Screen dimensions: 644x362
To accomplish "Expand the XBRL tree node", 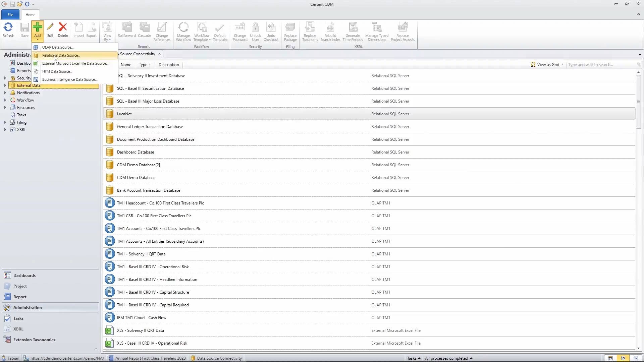I will [5, 130].
